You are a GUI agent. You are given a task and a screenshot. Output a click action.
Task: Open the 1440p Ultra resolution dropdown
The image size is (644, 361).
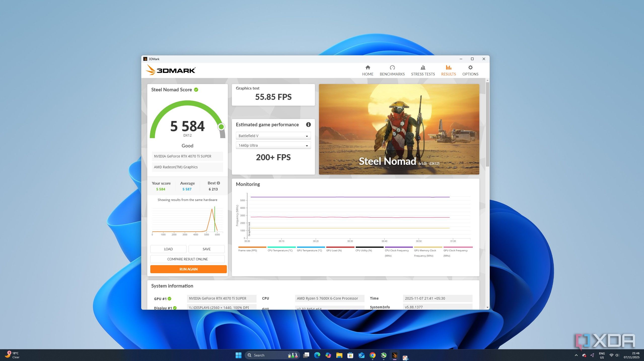(x=273, y=145)
